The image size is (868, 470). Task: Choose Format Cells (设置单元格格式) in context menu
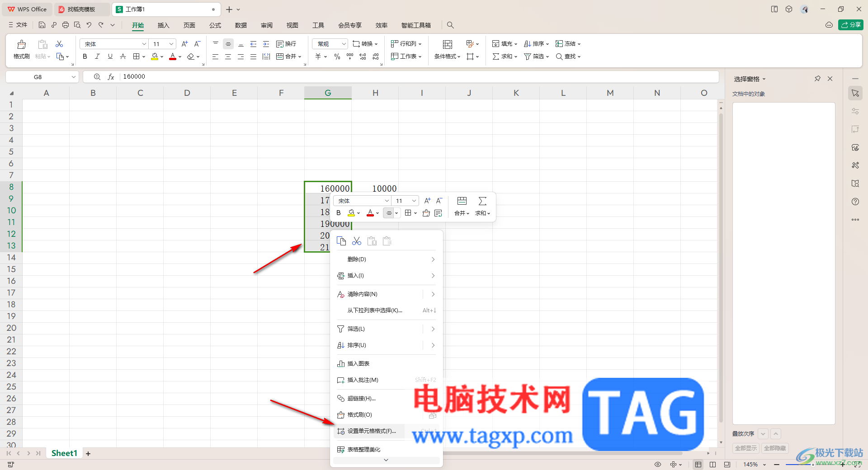pyautogui.click(x=387, y=431)
